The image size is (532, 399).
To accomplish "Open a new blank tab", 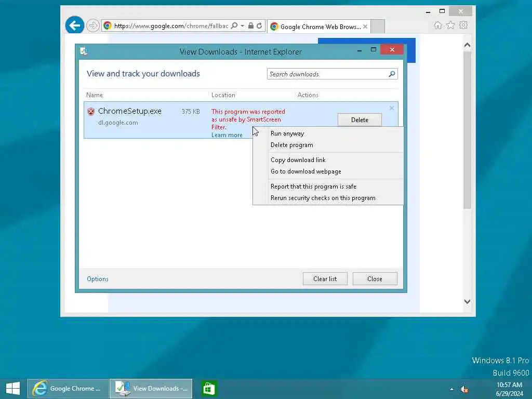I will 378,26.
